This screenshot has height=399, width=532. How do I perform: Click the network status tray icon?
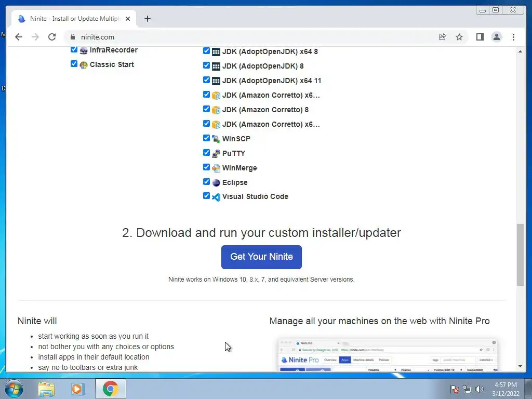[x=467, y=389]
